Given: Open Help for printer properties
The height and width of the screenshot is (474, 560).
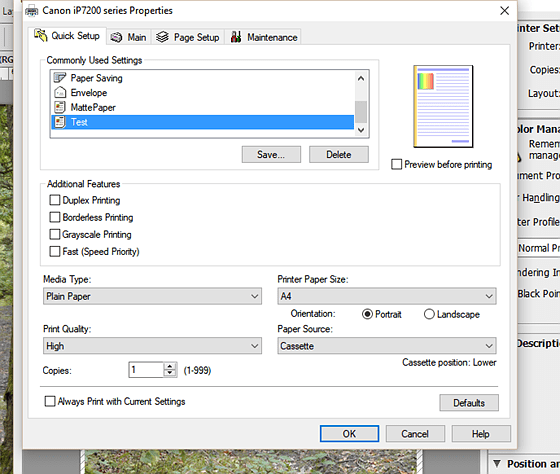Looking at the screenshot, I should (x=481, y=434).
